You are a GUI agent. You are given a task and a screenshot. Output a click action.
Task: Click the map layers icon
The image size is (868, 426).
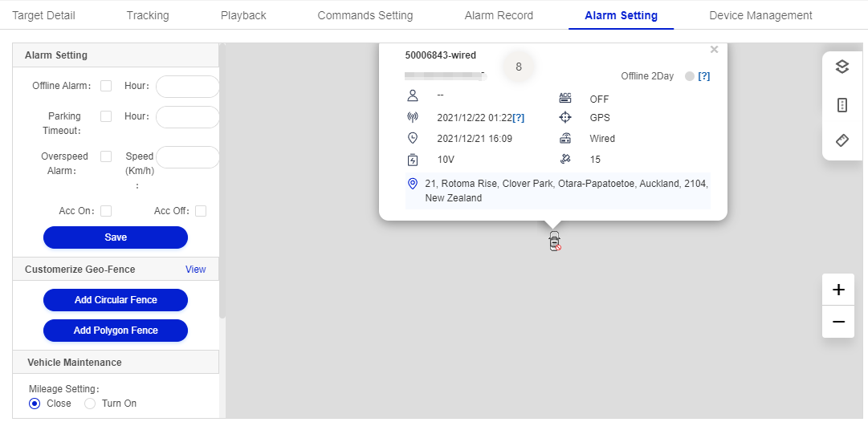[x=842, y=67]
